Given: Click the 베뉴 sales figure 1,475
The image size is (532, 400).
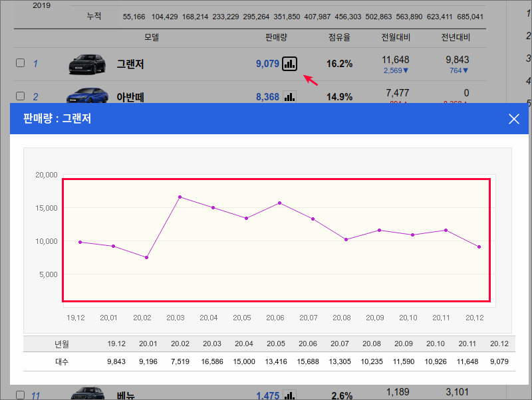Looking at the screenshot, I should 268,395.
